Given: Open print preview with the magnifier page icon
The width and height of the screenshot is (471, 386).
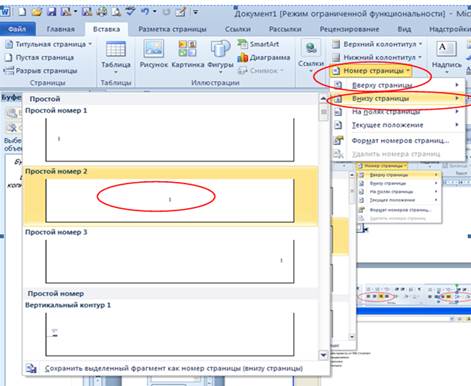Looking at the screenshot, I should [x=116, y=12].
